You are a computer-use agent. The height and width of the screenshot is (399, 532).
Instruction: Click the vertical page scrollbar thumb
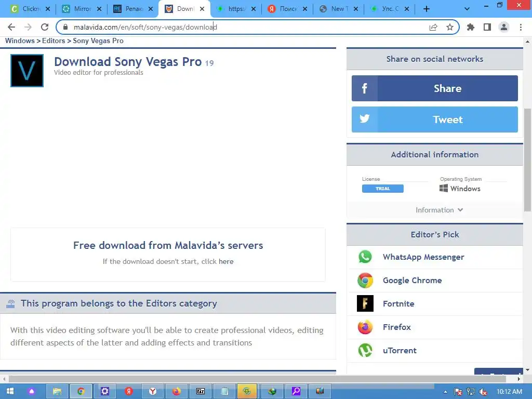pyautogui.click(x=528, y=160)
